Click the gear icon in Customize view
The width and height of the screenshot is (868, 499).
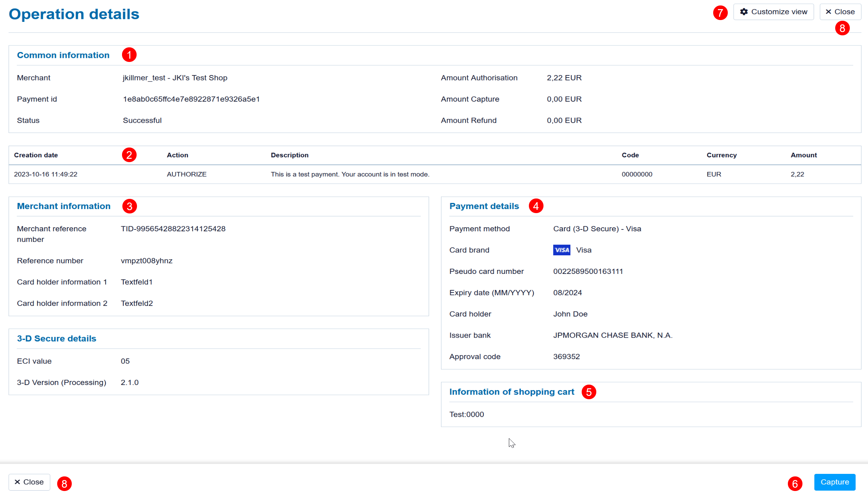coord(744,12)
